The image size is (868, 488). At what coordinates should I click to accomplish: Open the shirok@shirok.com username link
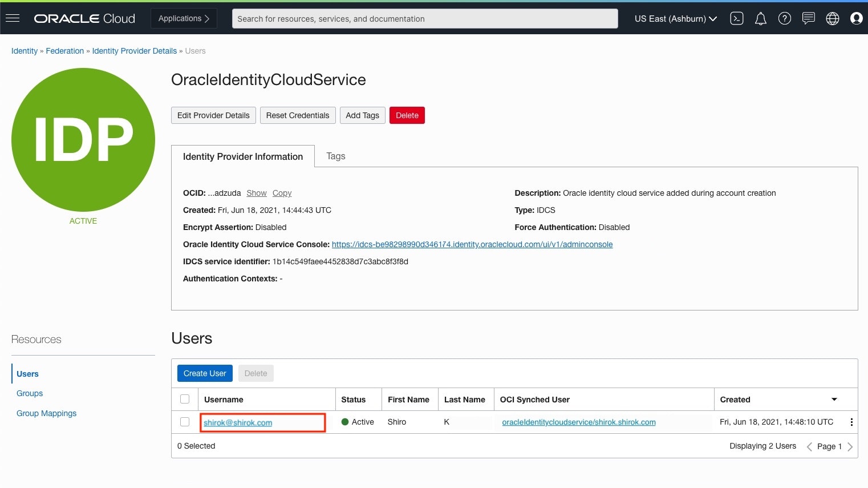[x=238, y=423]
